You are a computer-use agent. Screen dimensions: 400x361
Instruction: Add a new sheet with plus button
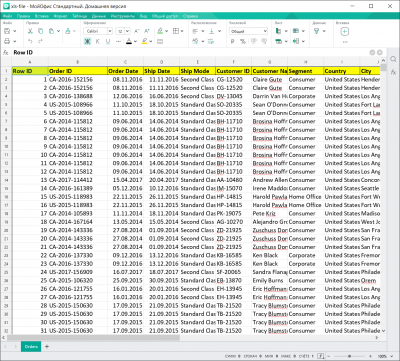pos(47,347)
